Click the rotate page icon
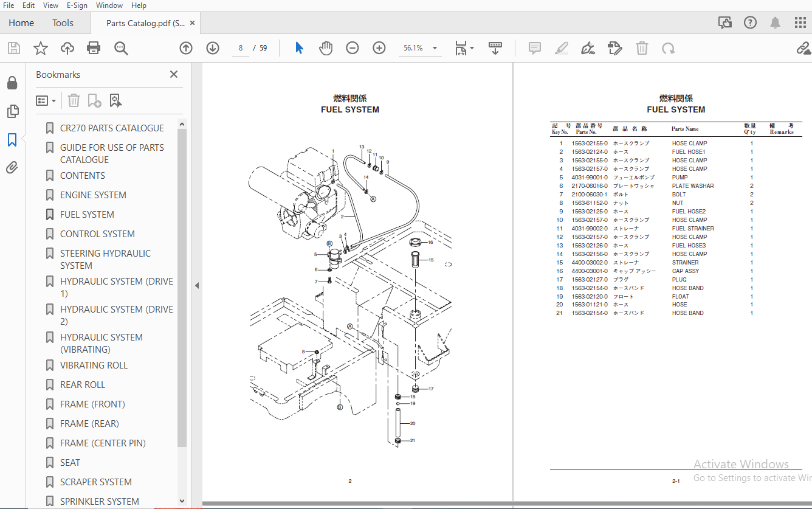Image resolution: width=812 pixels, height=509 pixels. (x=669, y=48)
